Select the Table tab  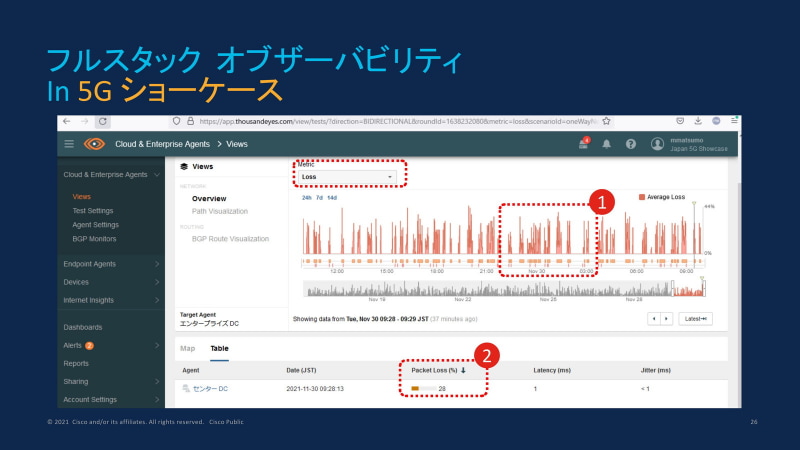coord(219,348)
